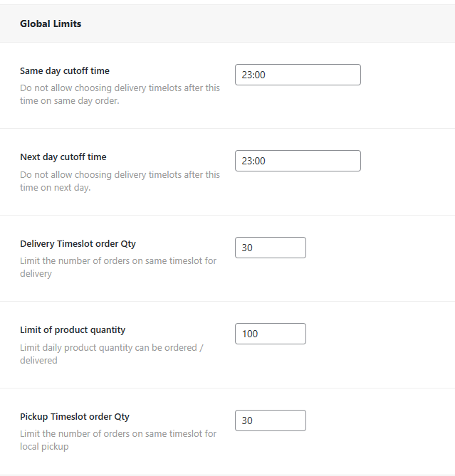Click the local pickup orders limit description
Screen dimensions: 455x476
[118, 440]
